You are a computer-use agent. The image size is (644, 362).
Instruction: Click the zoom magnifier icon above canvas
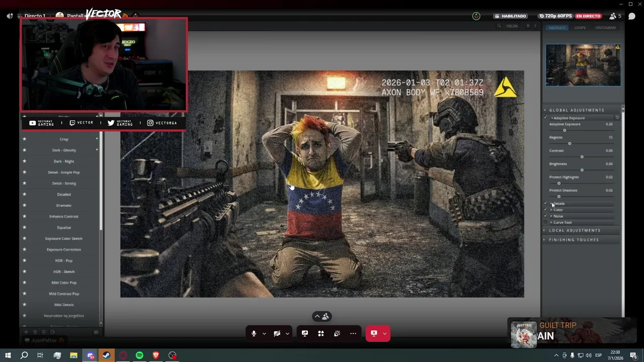(x=499, y=26)
